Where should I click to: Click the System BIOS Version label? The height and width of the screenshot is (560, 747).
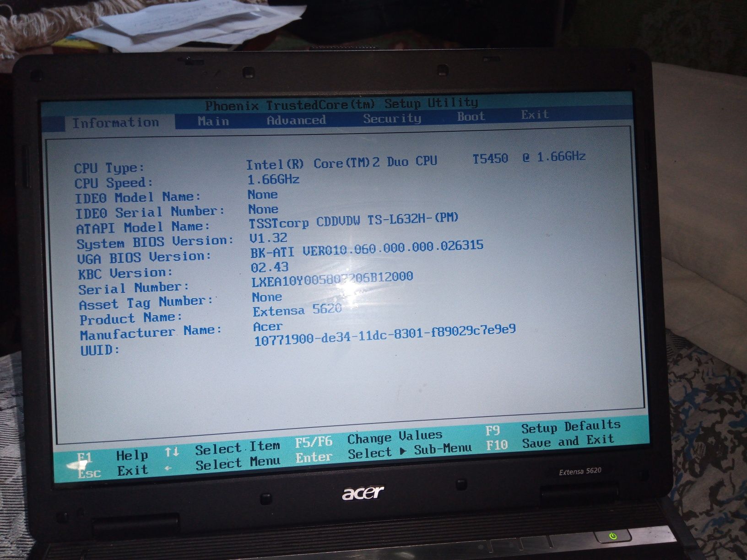click(155, 242)
